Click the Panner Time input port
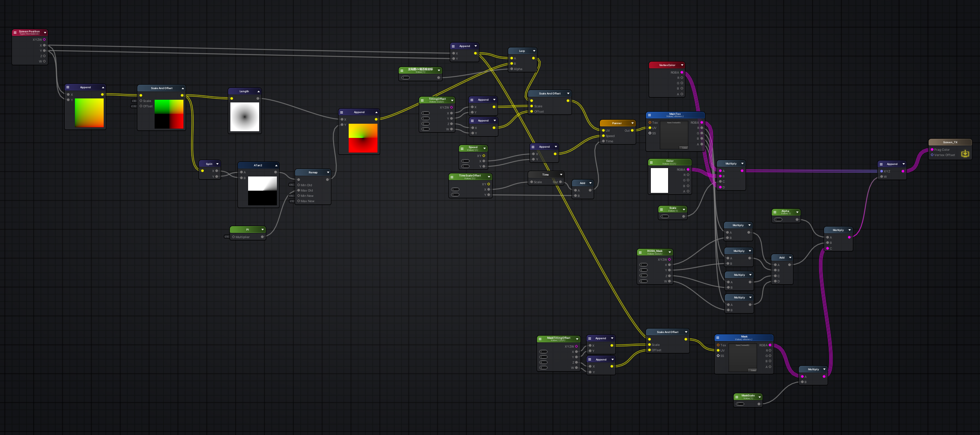Image resolution: width=980 pixels, height=435 pixels. (x=603, y=141)
